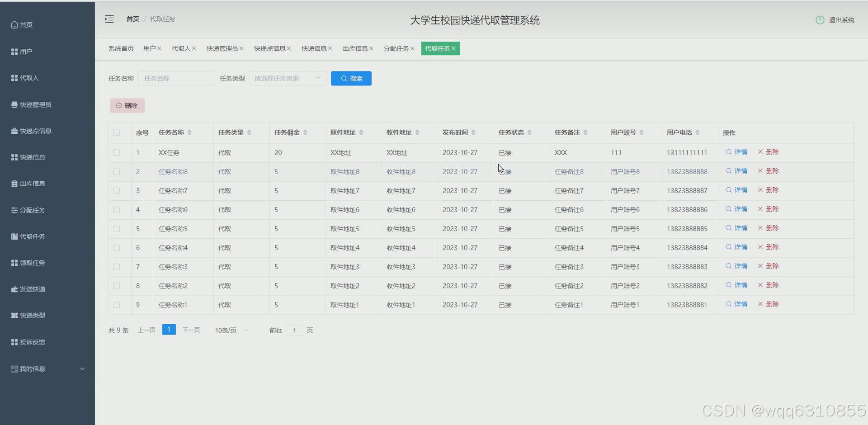Image resolution: width=868 pixels, height=425 pixels.
Task: Toggle the select-all checkbox in table header
Action: pyautogui.click(x=117, y=132)
